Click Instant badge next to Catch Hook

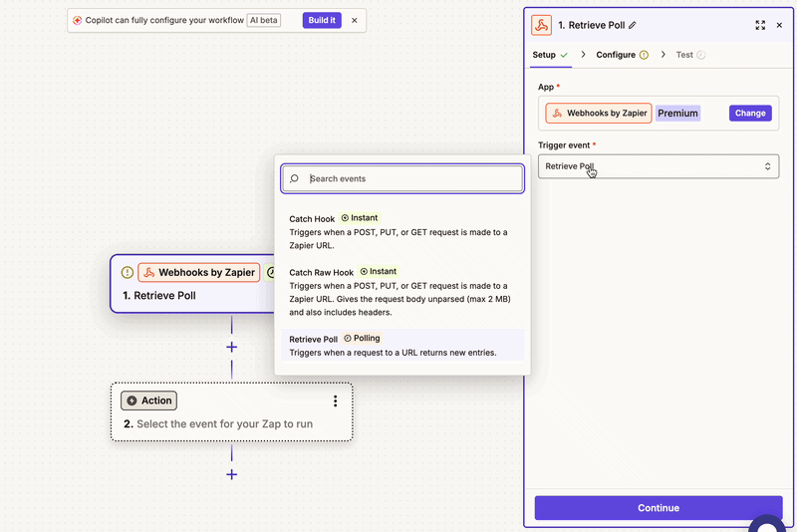[360, 218]
